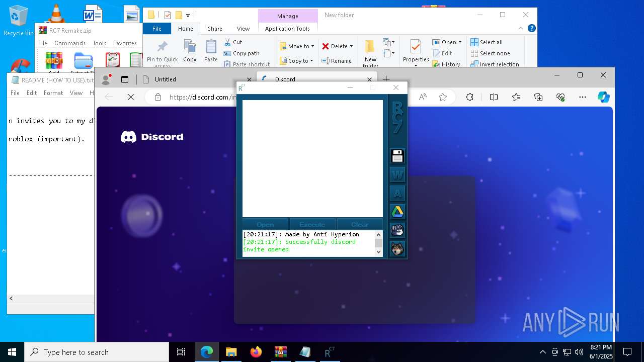Open Format menu in Notepad
The width and height of the screenshot is (644, 362).
53,93
